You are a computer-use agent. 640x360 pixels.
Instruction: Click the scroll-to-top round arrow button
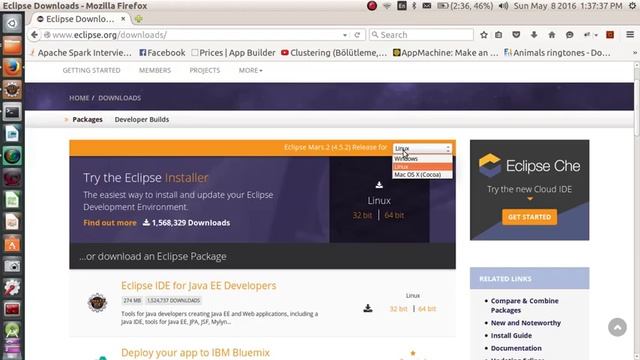(617, 327)
